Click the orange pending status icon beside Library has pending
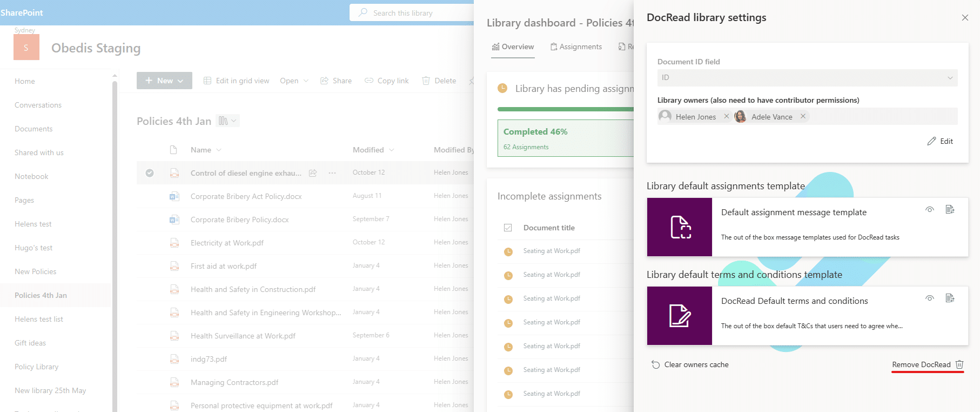This screenshot has width=980, height=412. coord(502,88)
